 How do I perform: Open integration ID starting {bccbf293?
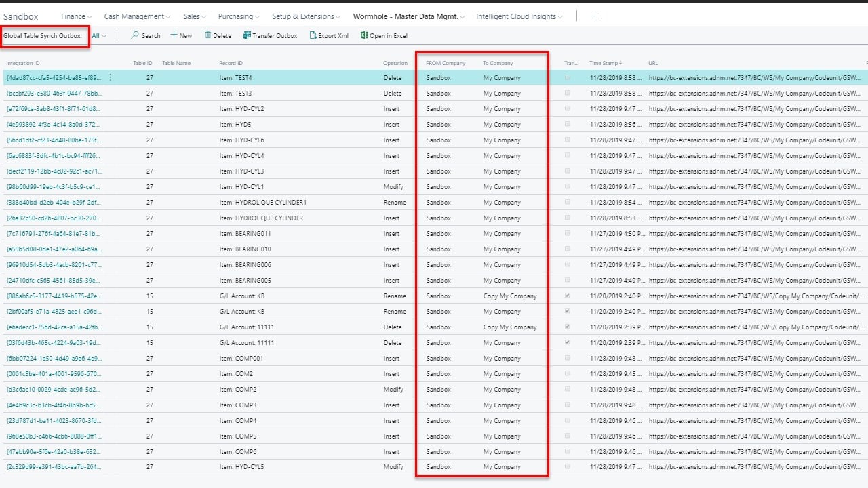(54, 94)
